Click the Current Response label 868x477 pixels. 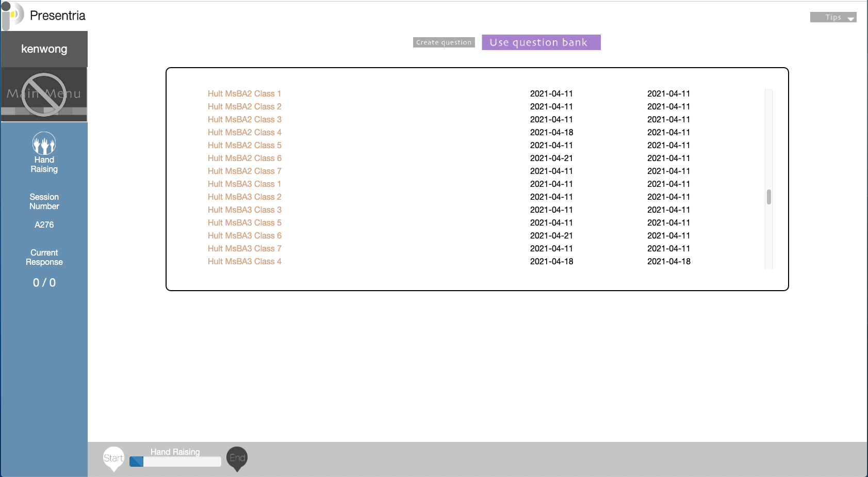(x=44, y=257)
